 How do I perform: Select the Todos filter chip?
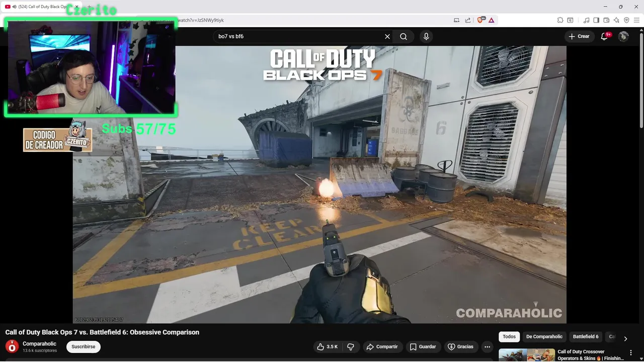pyautogui.click(x=509, y=337)
